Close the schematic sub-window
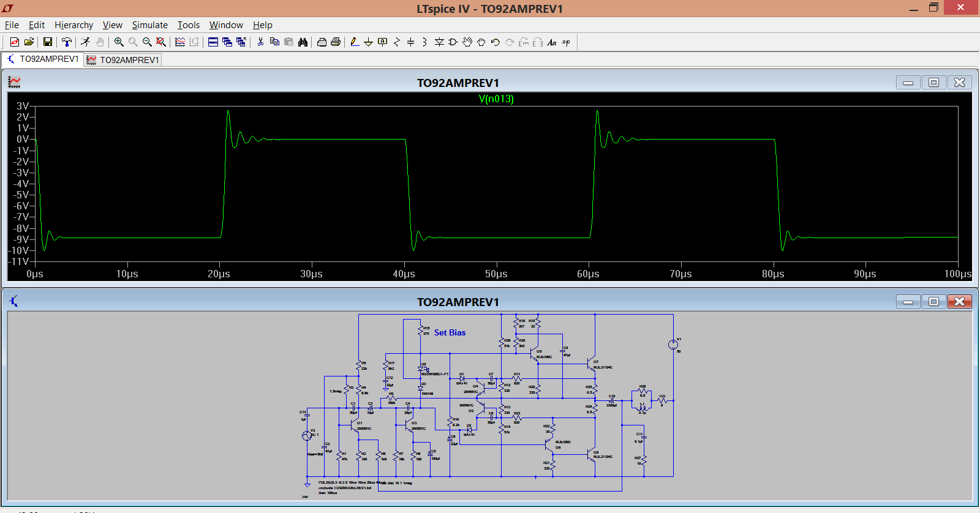The image size is (980, 513). [959, 301]
